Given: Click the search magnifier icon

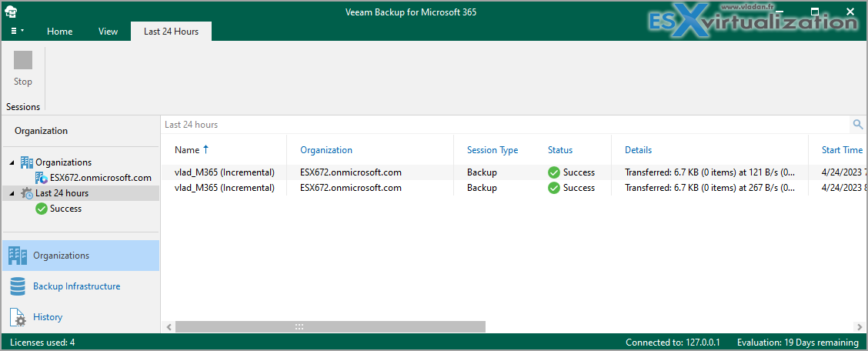Looking at the screenshot, I should click(x=857, y=125).
